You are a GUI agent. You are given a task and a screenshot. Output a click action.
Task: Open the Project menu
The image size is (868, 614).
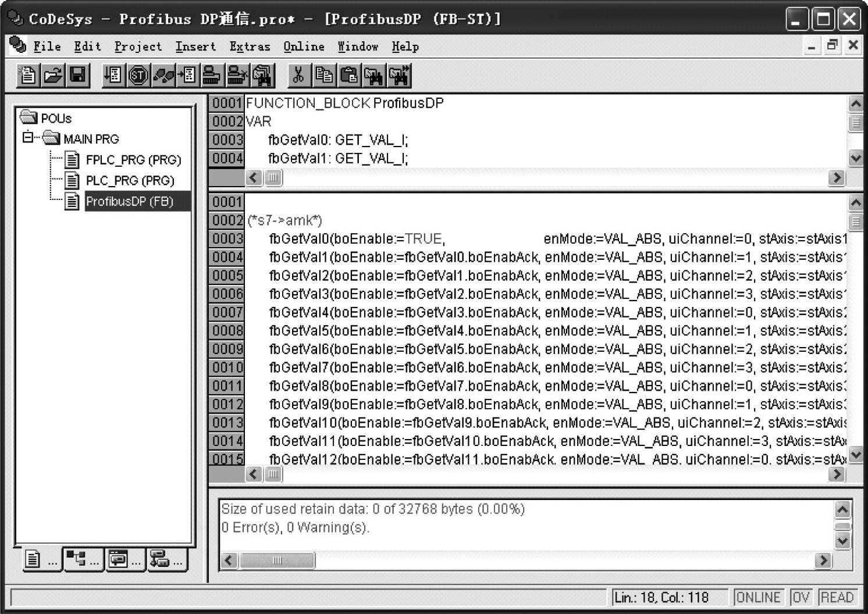[138, 47]
